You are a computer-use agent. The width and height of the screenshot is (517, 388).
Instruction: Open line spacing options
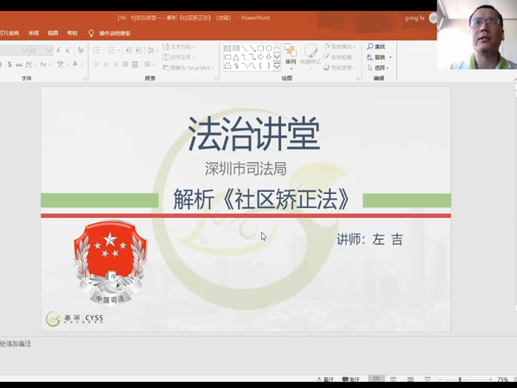[x=152, y=50]
